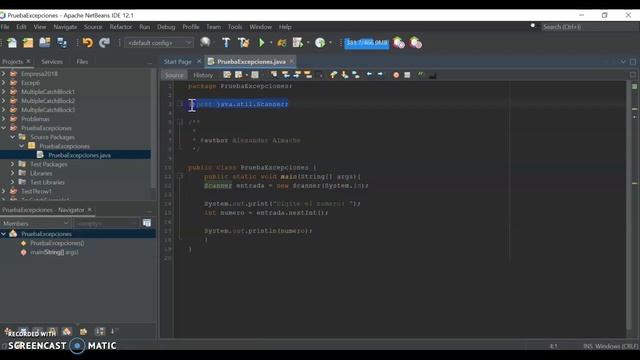Start macro recording with the red circle icon
This screenshot has width=640, height=360.
coord(396,75)
